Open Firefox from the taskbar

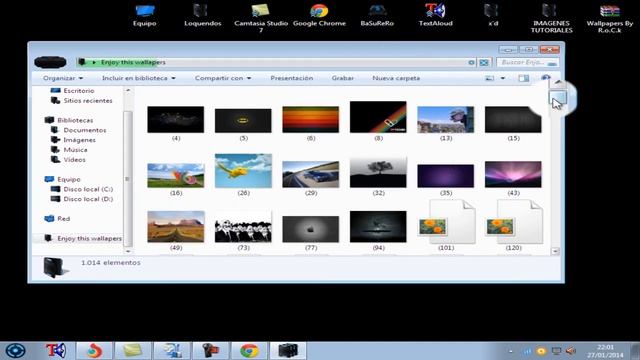point(94,351)
